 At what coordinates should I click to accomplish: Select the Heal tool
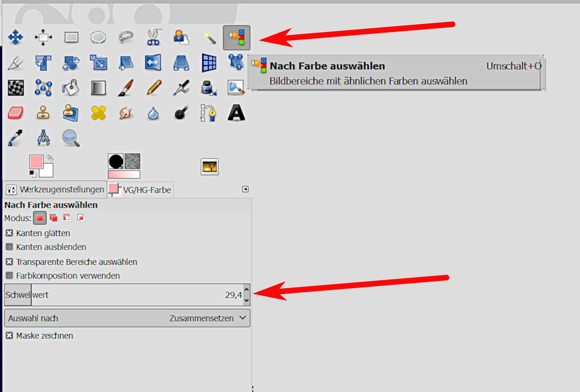98,113
